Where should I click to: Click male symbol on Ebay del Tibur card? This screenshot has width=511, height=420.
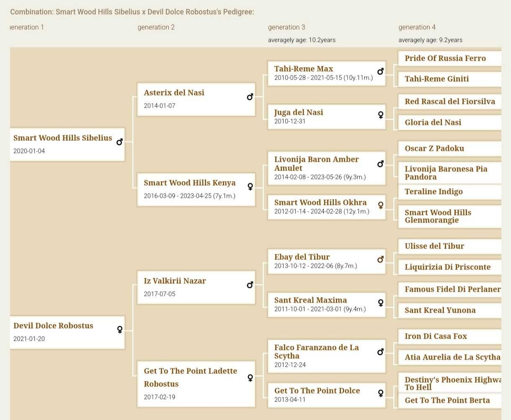point(380,259)
